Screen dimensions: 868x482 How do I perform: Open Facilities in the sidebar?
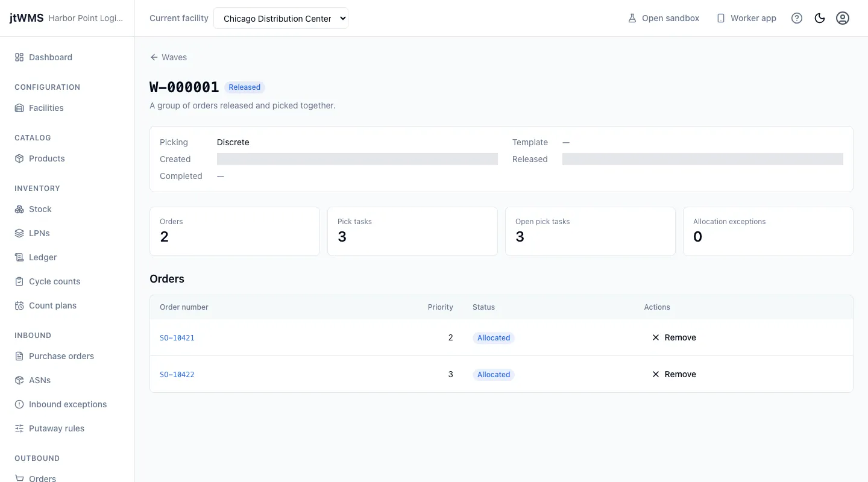[x=67, y=108]
